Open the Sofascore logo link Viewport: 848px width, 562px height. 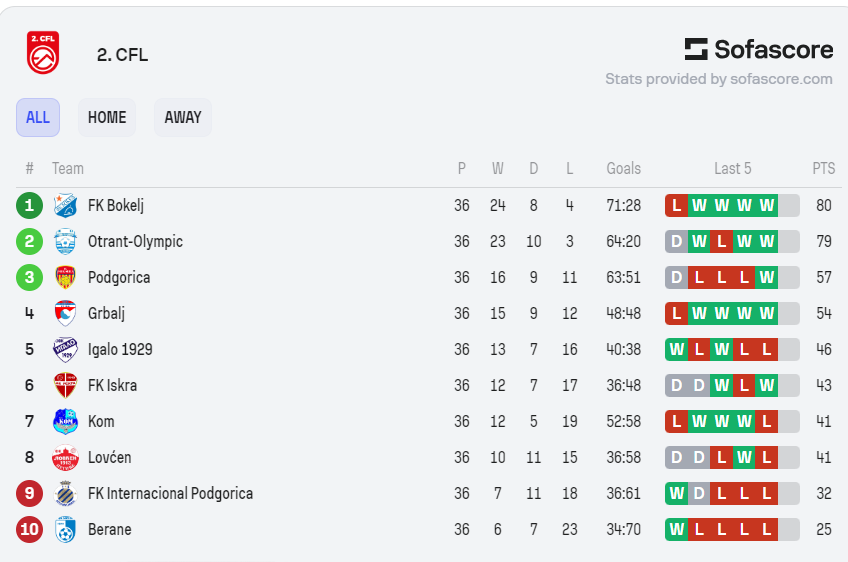coord(758,49)
